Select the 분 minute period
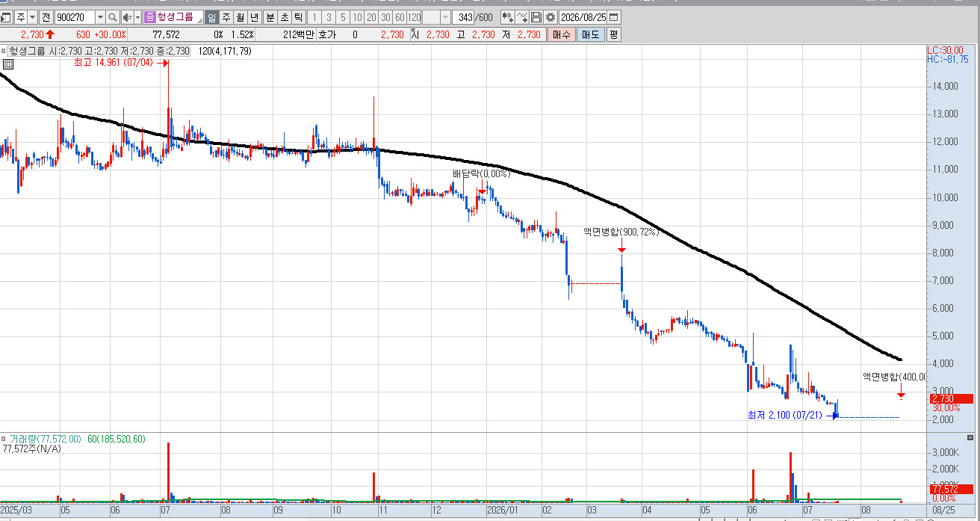The height and width of the screenshot is (521, 980). [270, 17]
